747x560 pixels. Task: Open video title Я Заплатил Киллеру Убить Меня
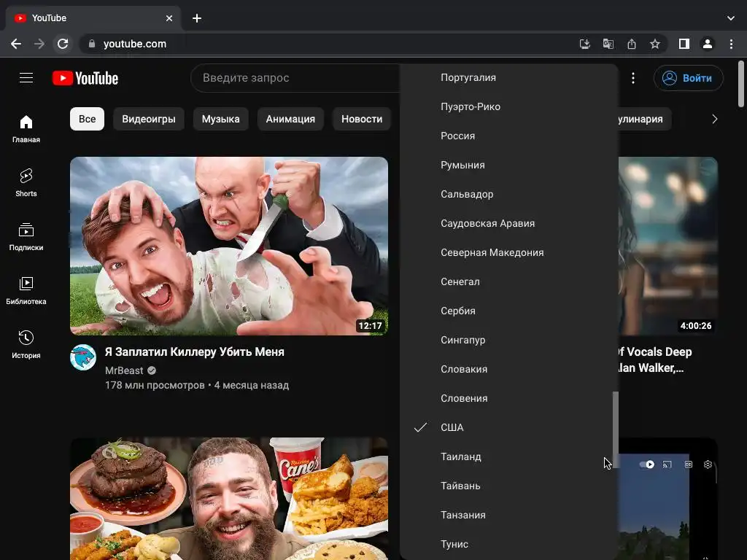pyautogui.click(x=194, y=352)
